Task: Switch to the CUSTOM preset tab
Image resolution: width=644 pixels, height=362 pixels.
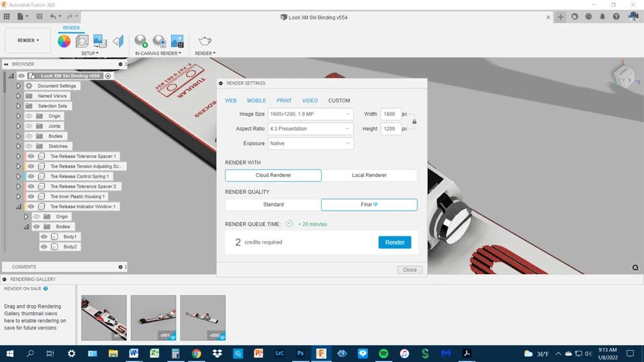Action: point(339,100)
